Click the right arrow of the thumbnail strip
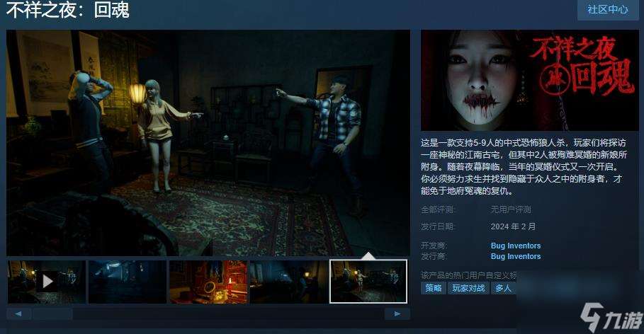 (397, 314)
